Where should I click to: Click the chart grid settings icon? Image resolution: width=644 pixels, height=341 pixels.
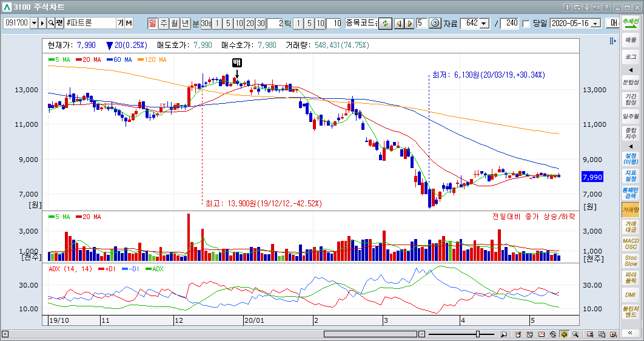[x=612, y=41]
